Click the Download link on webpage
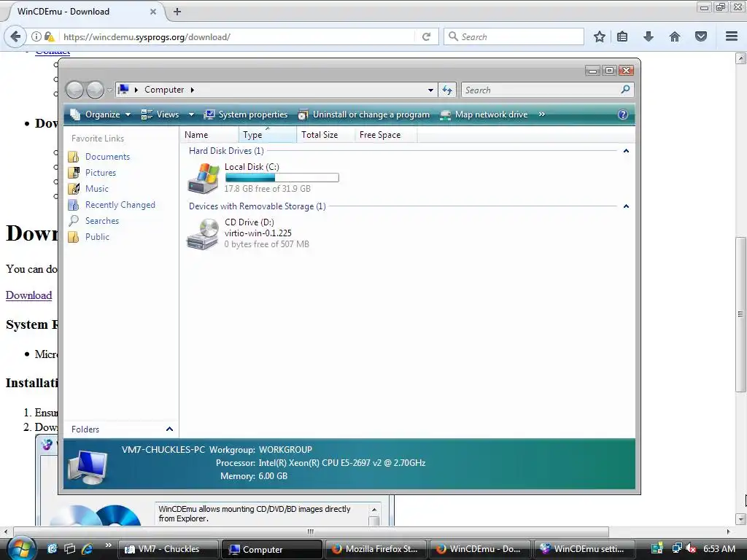This screenshot has height=560, width=747. coord(28,295)
